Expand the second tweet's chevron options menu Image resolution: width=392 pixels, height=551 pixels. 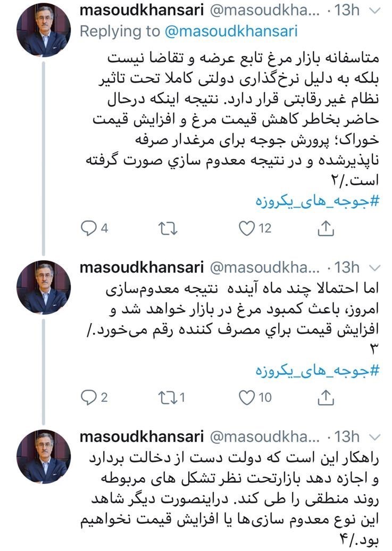coord(375,267)
